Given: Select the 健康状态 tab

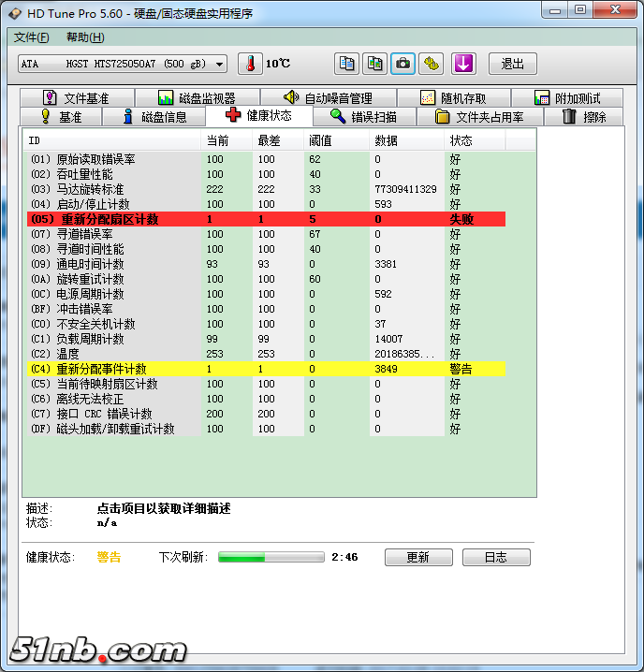Looking at the screenshot, I should 259,115.
